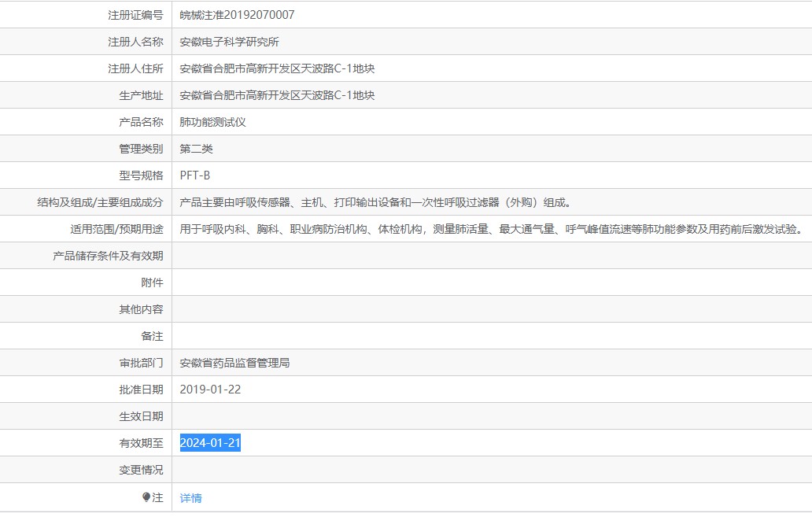
Task: Click the 批准日期 label
Action: point(142,390)
